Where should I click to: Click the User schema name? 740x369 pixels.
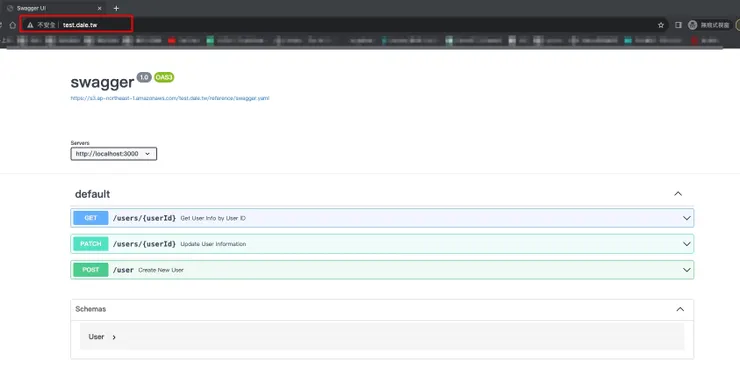tap(96, 336)
